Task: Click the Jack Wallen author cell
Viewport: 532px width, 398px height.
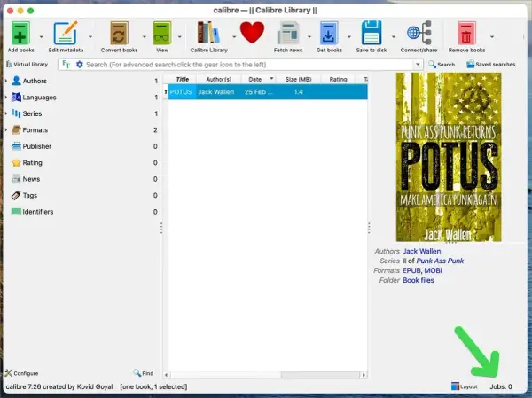Action: point(219,92)
